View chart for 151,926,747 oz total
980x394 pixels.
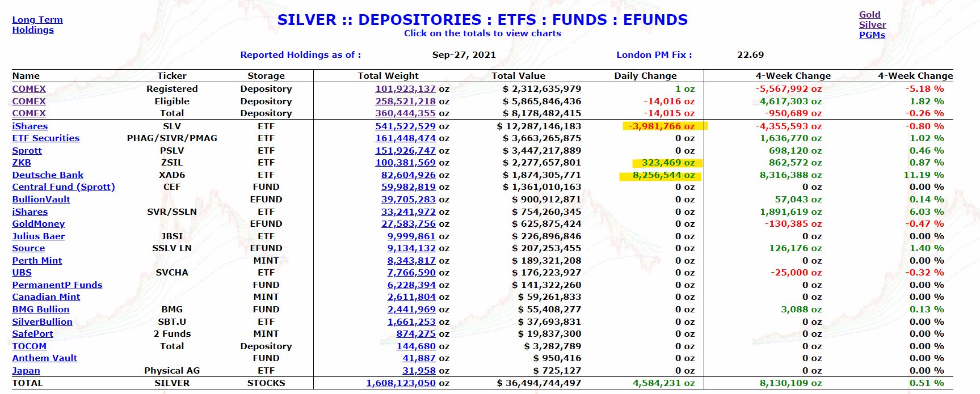(x=405, y=151)
